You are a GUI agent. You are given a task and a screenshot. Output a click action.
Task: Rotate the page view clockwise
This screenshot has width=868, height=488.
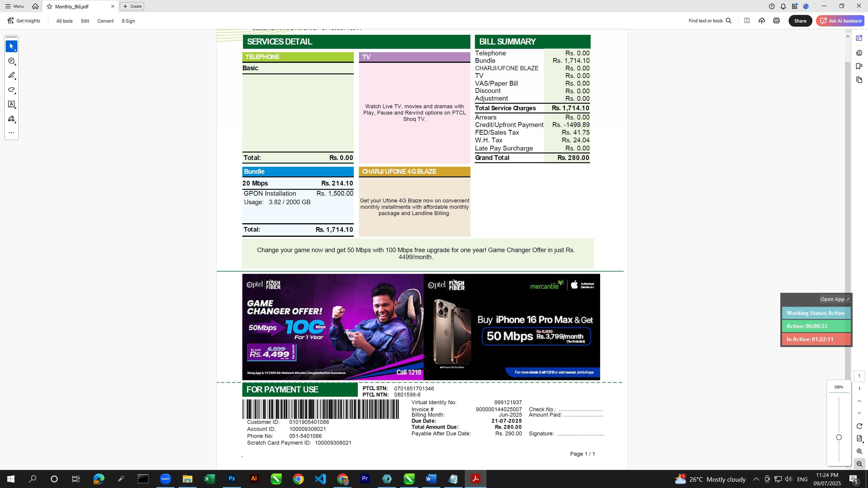(x=859, y=426)
